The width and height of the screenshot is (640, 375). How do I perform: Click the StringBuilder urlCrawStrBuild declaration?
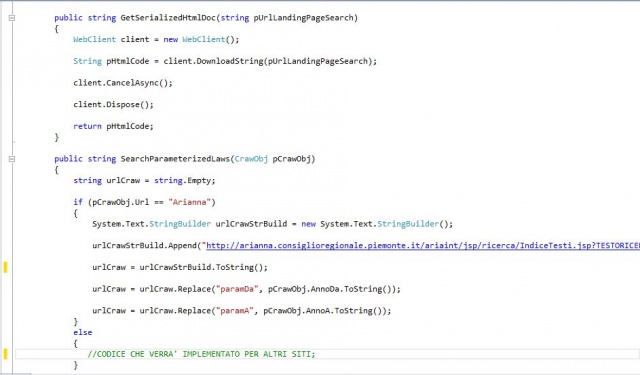[273, 224]
